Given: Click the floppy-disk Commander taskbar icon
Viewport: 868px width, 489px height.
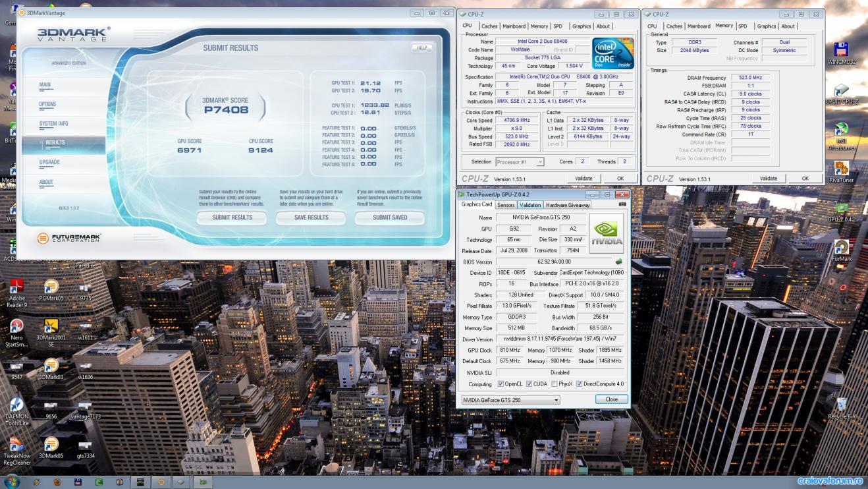Looking at the screenshot, I should tap(78, 482).
